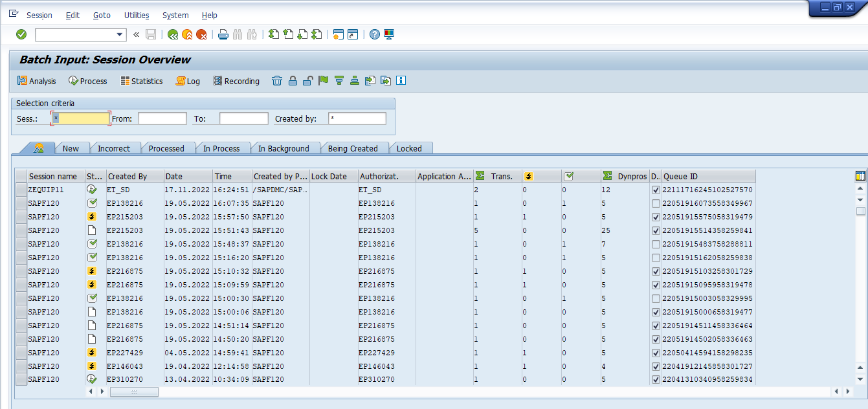Open Help via the question mark icon
The height and width of the screenshot is (409, 868).
375,34
